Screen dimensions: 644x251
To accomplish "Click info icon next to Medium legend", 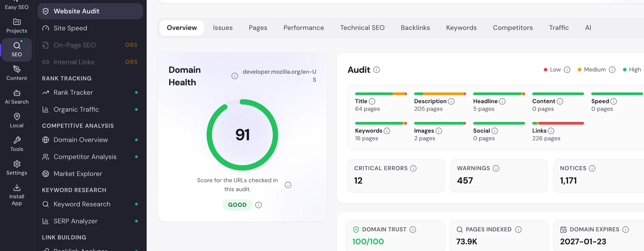I will coord(612,70).
